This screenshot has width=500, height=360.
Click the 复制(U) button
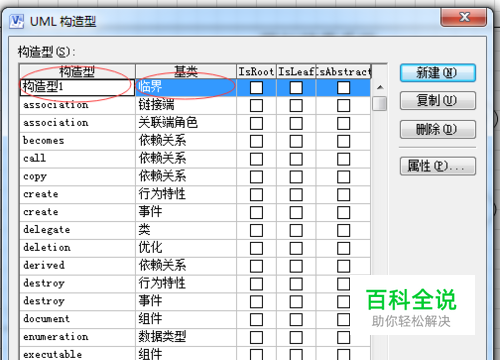point(438,100)
